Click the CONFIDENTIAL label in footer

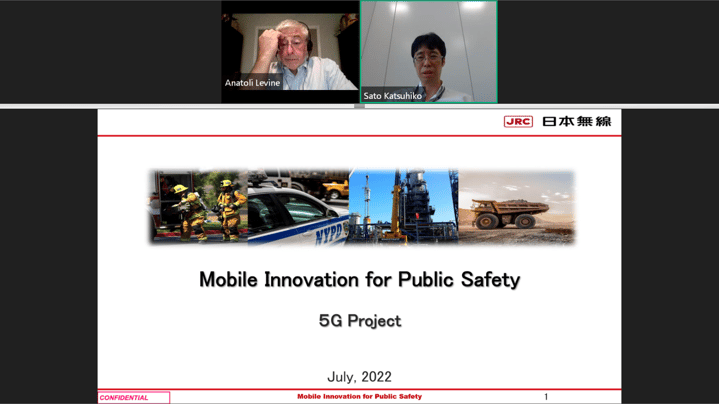(133, 398)
